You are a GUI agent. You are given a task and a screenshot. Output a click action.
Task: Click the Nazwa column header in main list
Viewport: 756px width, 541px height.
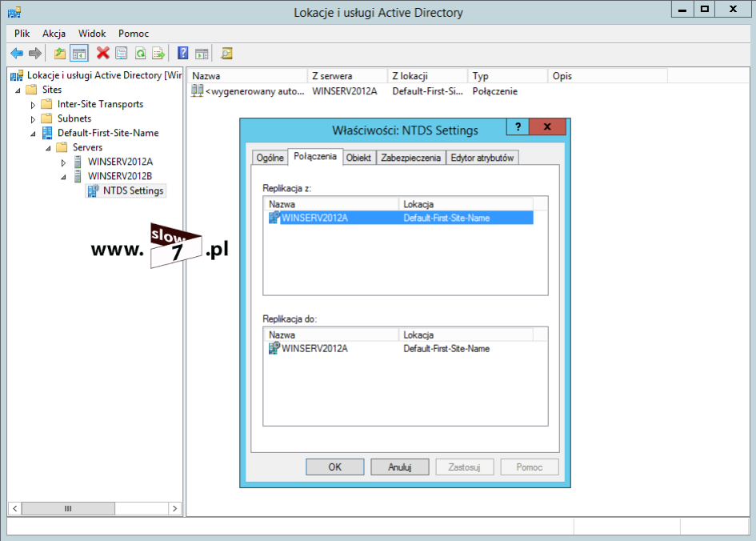coord(247,76)
